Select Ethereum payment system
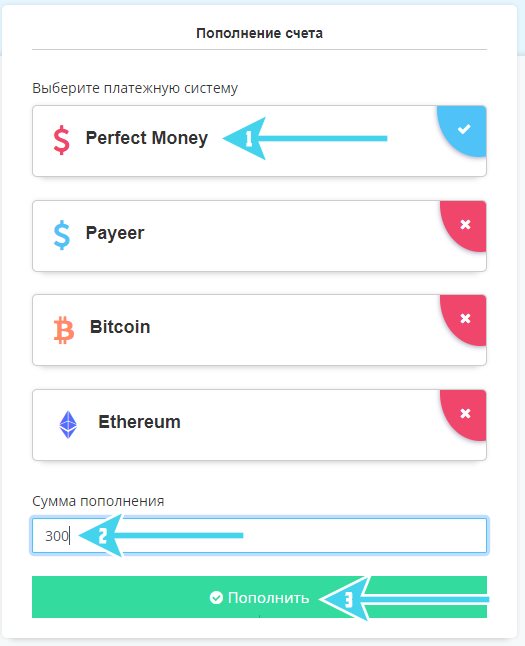This screenshot has height=646, width=525. [259, 425]
